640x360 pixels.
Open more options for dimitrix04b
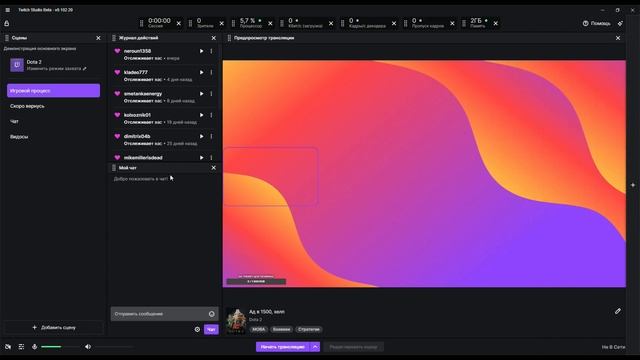[x=211, y=136]
